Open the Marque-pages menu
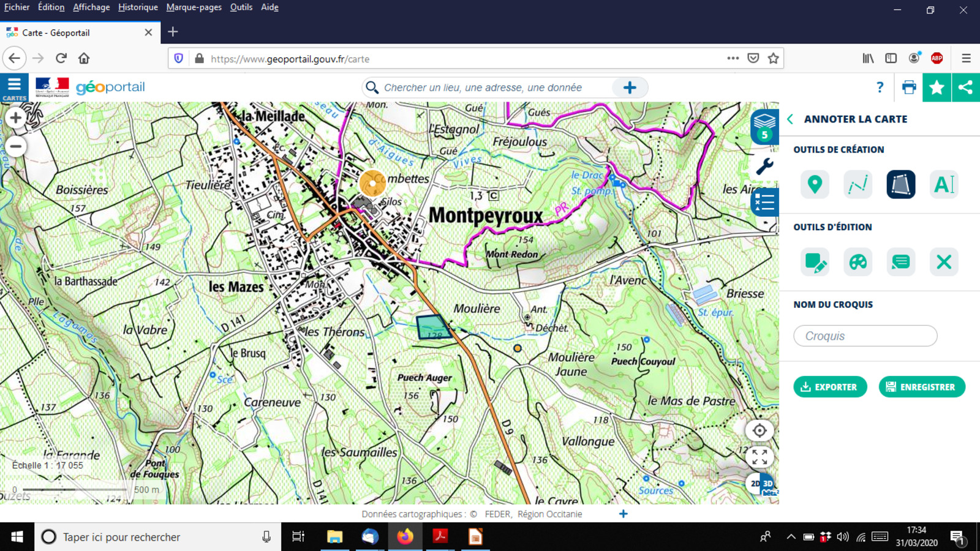The image size is (980, 551). pos(194,7)
